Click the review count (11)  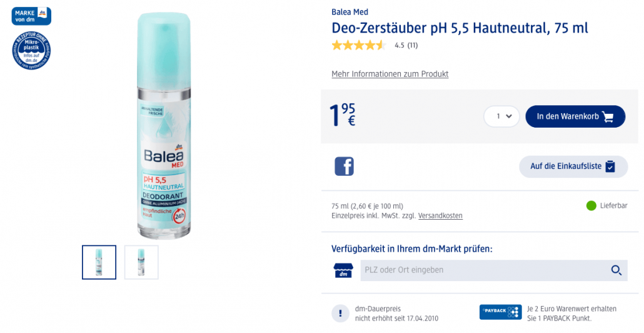[x=413, y=45]
